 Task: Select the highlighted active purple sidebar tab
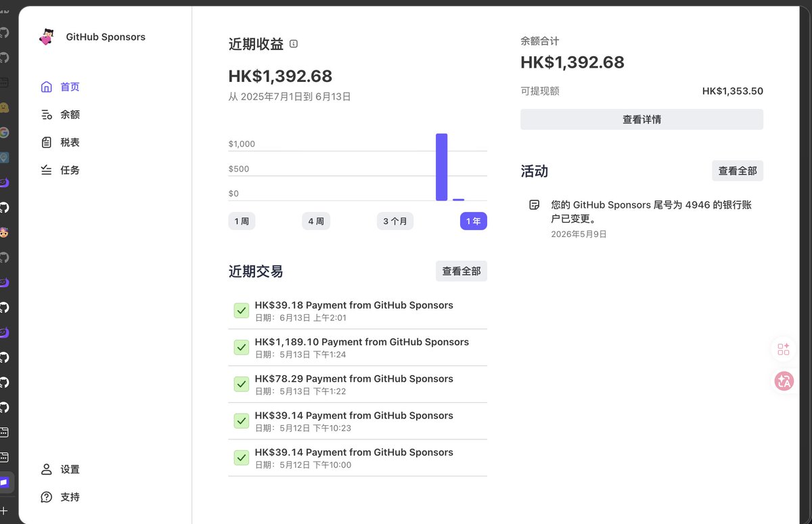(6, 482)
